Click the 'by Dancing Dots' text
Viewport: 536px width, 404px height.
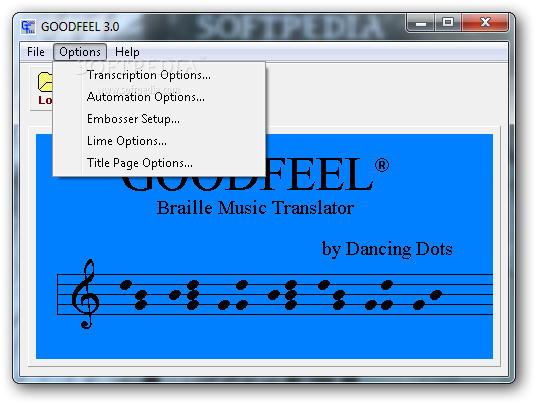[387, 249]
